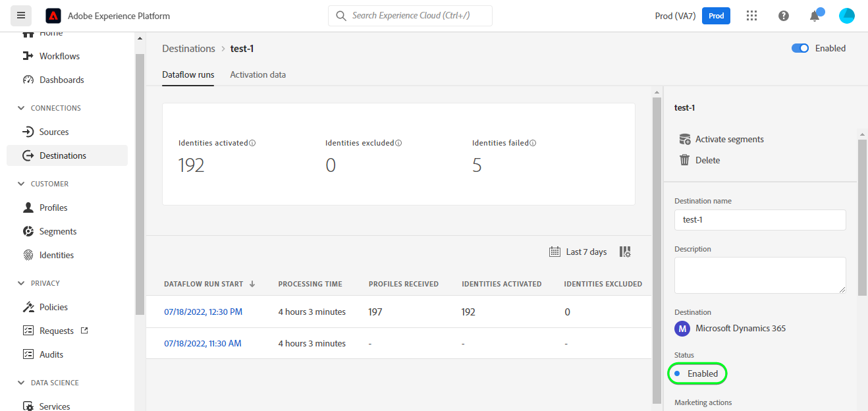Click the Destination name input field
868x411 pixels.
[x=760, y=220]
